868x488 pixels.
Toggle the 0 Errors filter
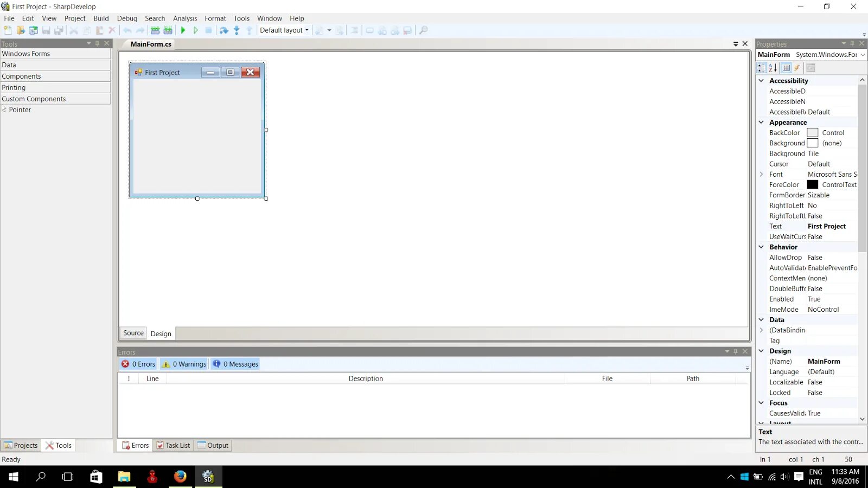pyautogui.click(x=138, y=364)
